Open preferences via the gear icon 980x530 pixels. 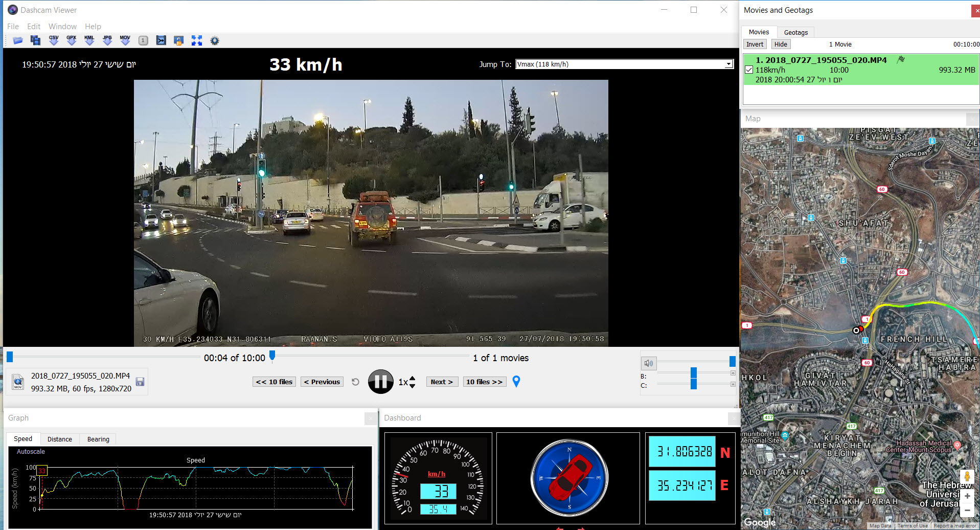coord(215,40)
